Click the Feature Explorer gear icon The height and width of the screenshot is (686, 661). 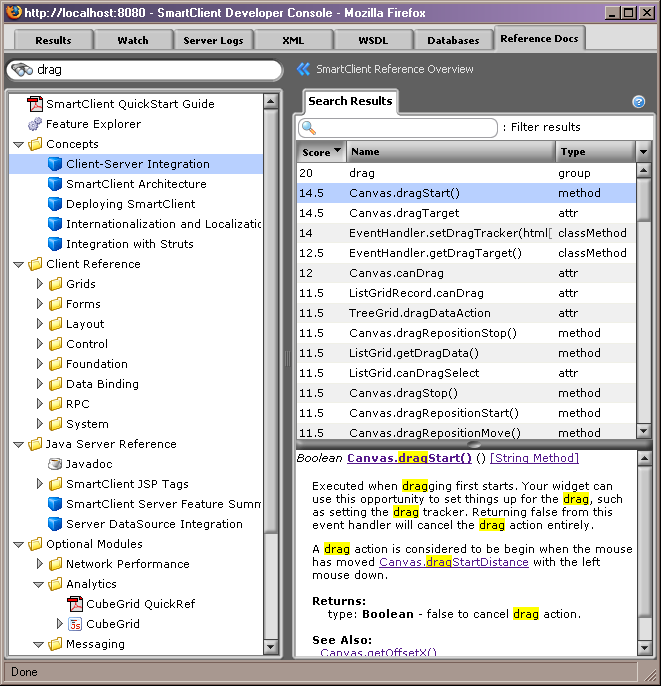click(35, 124)
